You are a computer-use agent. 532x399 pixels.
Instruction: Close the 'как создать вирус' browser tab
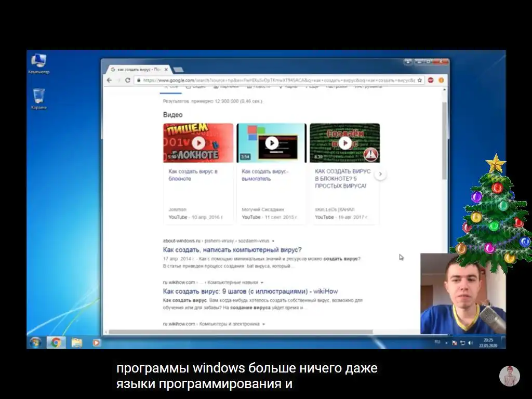166,70
